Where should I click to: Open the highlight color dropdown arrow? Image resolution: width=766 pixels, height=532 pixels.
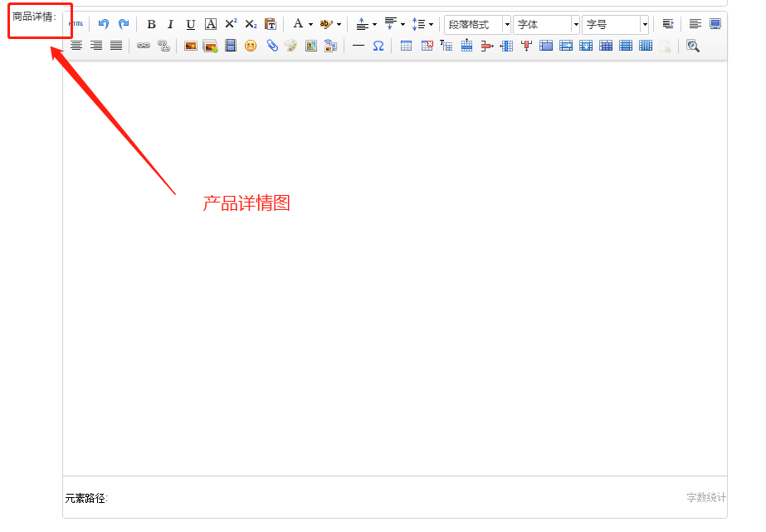point(339,24)
